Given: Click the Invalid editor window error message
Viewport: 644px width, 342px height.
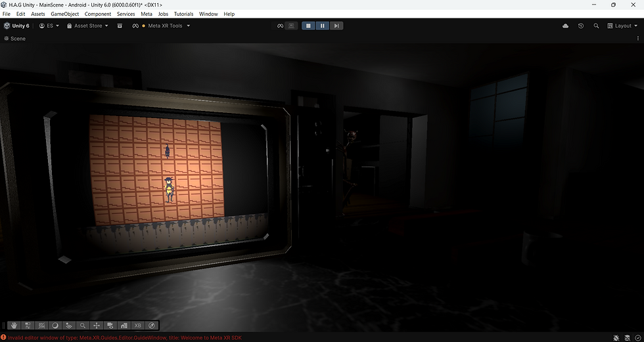Looking at the screenshot, I should 125,337.
